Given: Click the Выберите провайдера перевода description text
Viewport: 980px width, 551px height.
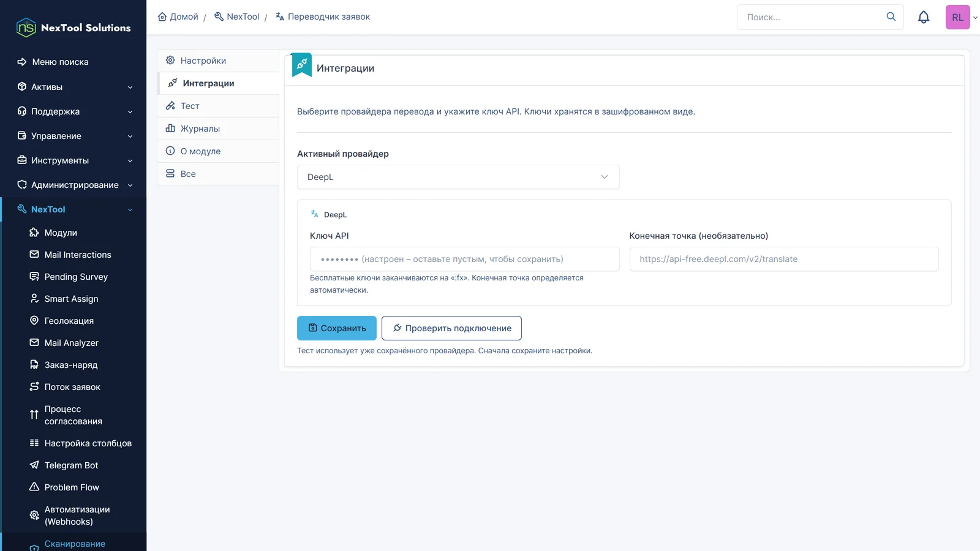Looking at the screenshot, I should [x=496, y=111].
